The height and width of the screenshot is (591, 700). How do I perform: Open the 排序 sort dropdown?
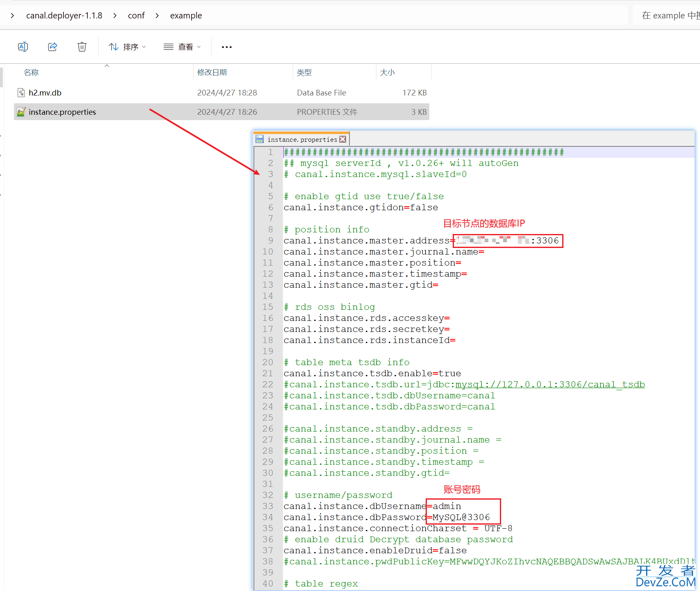tap(127, 47)
